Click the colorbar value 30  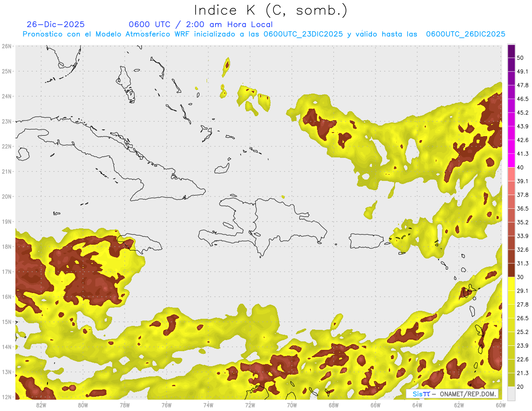(520, 277)
